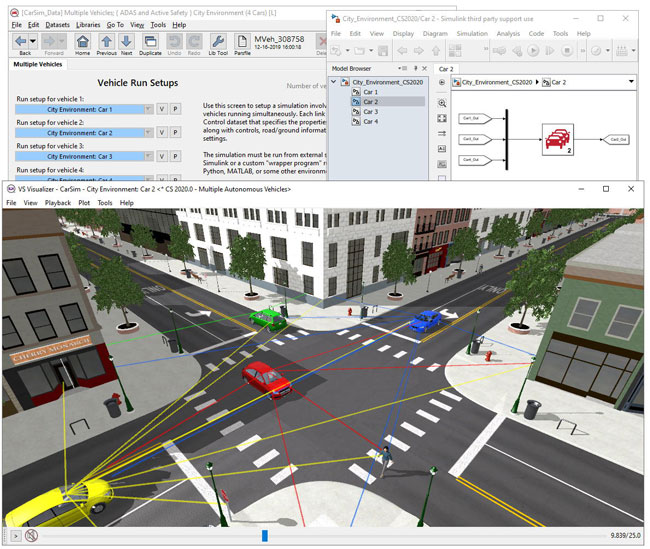Click Fit to View icon in Simulink palette
The height and width of the screenshot is (549, 650).
pos(442,119)
